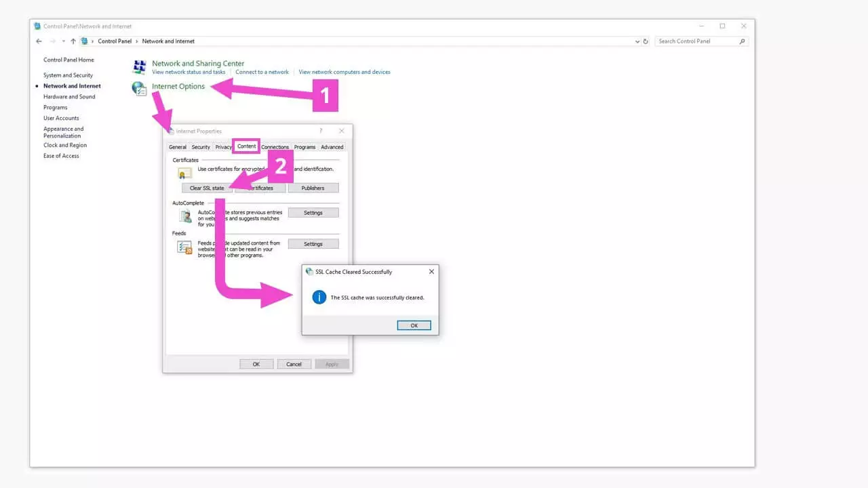Open View network computers and devices
868x488 pixels.
coord(344,72)
